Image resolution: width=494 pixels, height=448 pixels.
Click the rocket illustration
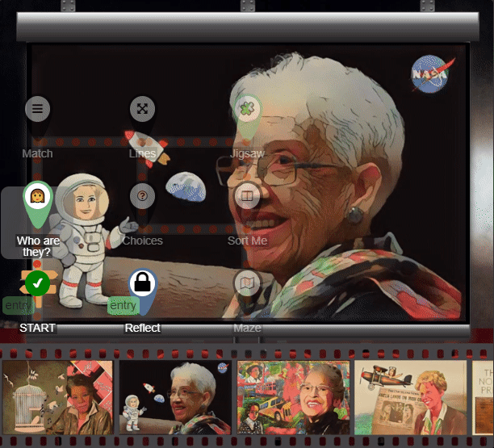(147, 148)
